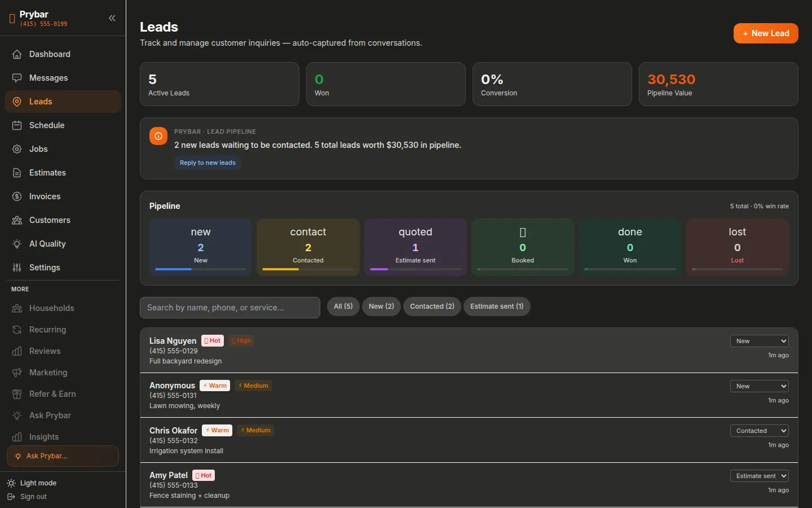812x508 pixels.
Task: Select the Booked pipeline stage card
Action: pos(523,247)
